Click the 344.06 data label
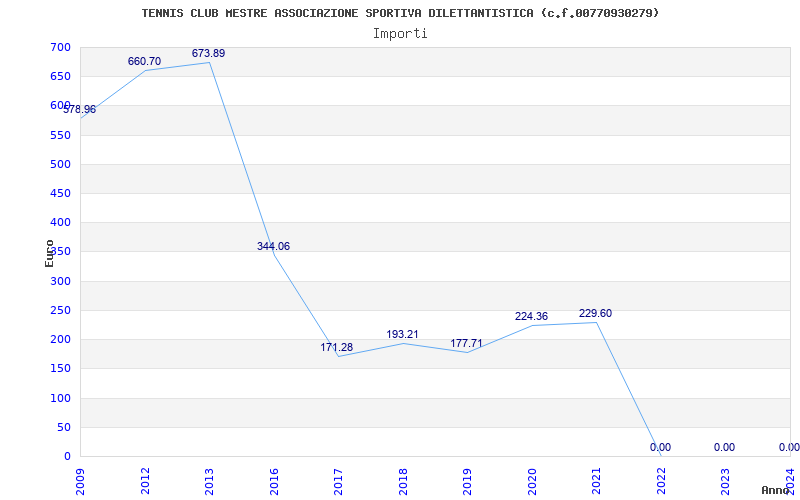Screen dimensions: 800x500 click(x=273, y=246)
